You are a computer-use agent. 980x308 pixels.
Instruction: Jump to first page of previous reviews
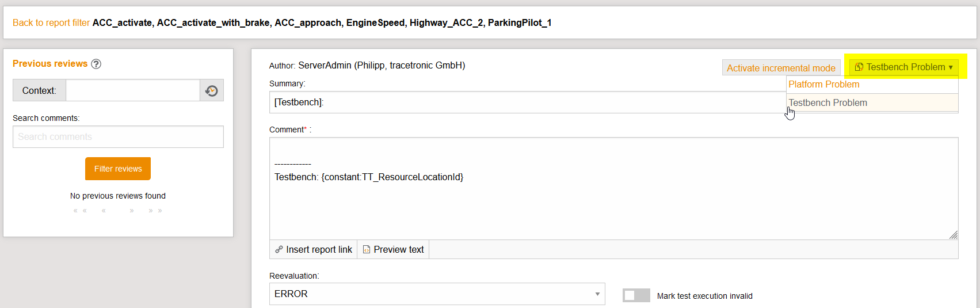80,211
